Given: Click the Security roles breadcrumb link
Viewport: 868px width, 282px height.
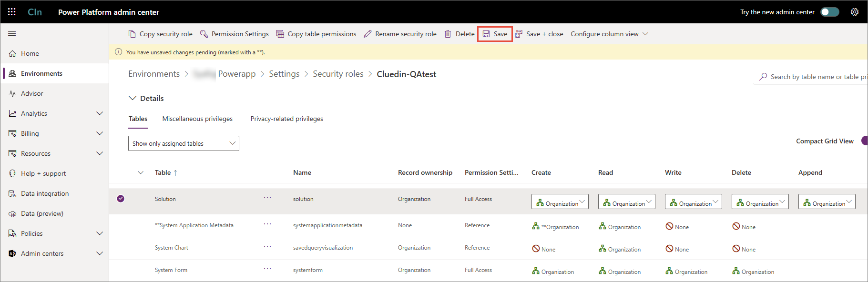Looking at the screenshot, I should (338, 74).
